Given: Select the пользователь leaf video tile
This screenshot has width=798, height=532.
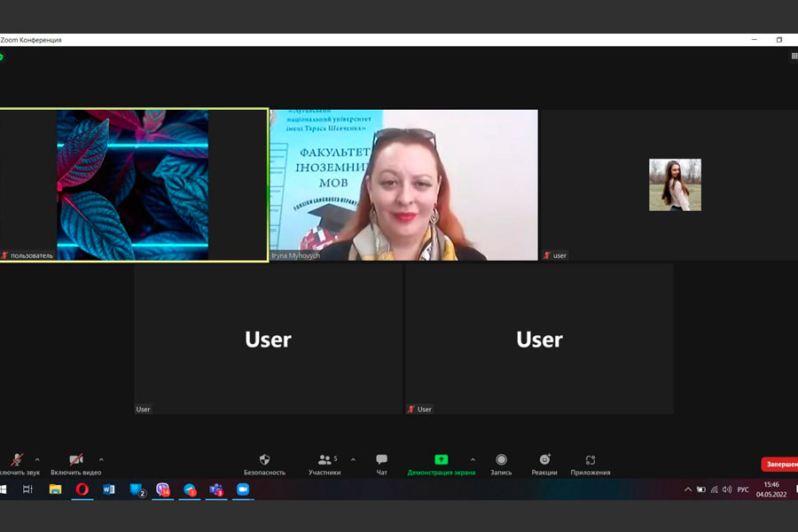Looking at the screenshot, I should 133,184.
